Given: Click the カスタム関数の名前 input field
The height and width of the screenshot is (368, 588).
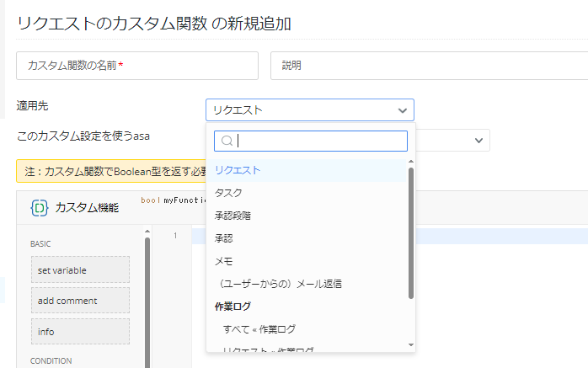Looking at the screenshot, I should point(137,66).
